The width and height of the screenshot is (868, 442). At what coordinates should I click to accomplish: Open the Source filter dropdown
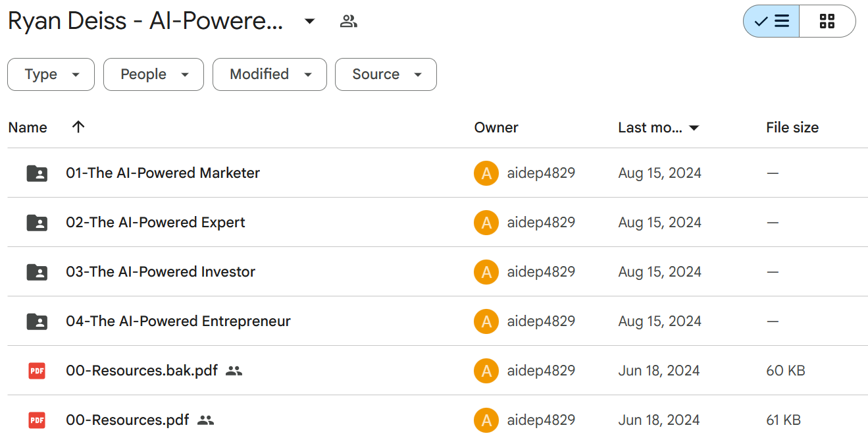[x=386, y=74]
